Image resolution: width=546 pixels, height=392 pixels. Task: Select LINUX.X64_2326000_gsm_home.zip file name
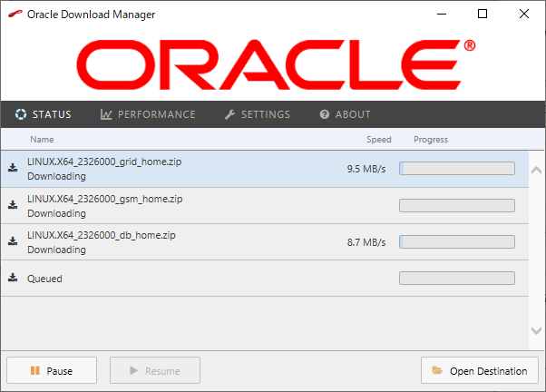pos(105,199)
